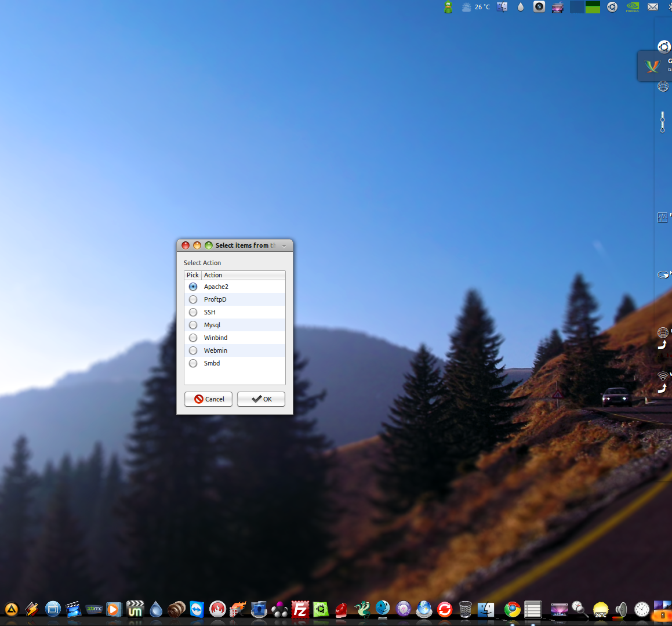Launch the flaming brick firewall app in dock
The width and height of the screenshot is (672, 626).
coord(238,609)
